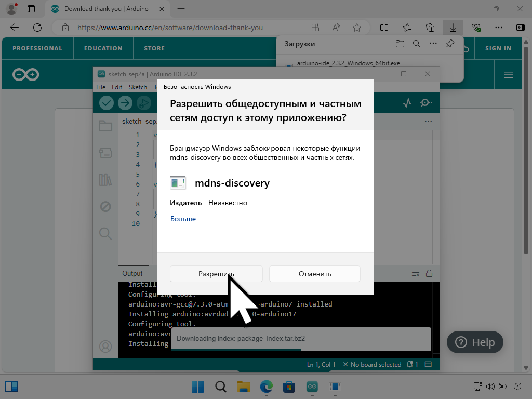Click the Verify checkmark button in Arduino IDE
The width and height of the screenshot is (532, 399).
pyautogui.click(x=106, y=103)
